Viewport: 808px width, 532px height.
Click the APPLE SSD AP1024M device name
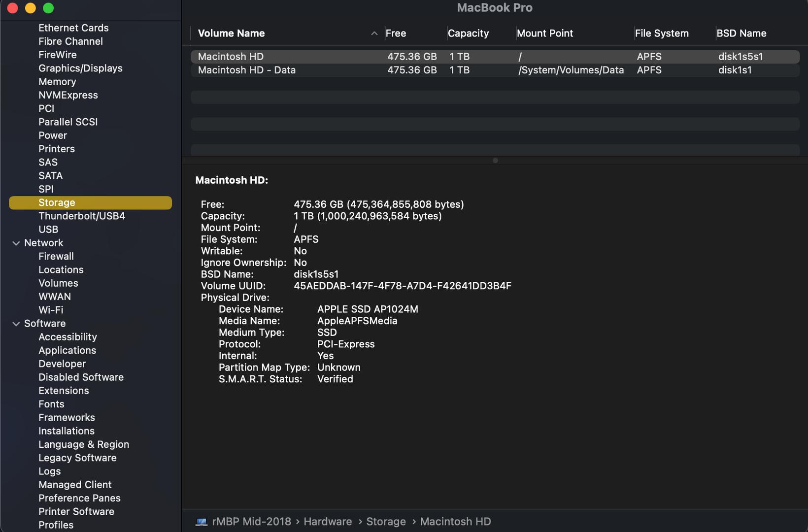(368, 309)
